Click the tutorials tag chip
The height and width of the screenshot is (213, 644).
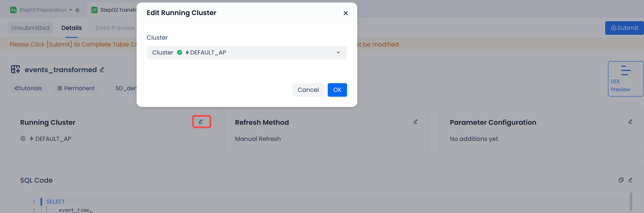pyautogui.click(x=28, y=88)
